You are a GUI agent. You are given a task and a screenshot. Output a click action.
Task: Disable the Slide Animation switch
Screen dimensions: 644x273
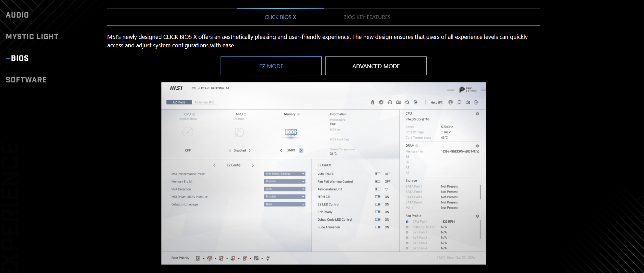coord(377,227)
